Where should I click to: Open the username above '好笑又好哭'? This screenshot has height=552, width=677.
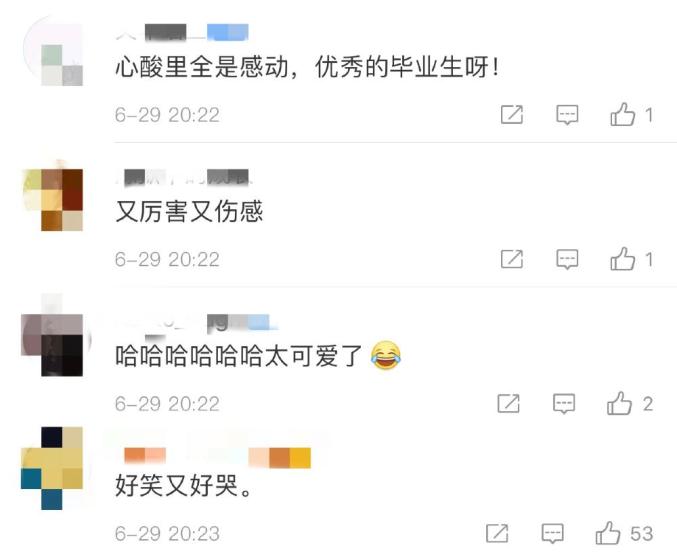217,458
